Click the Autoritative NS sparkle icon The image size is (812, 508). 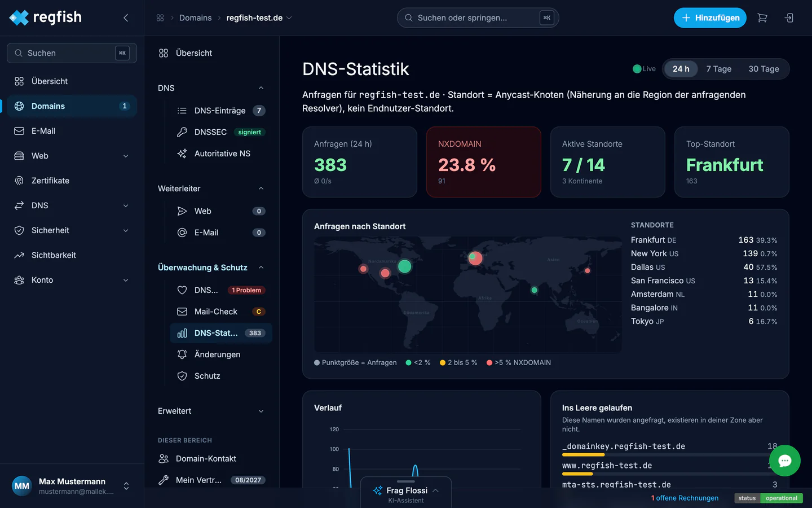click(x=182, y=154)
